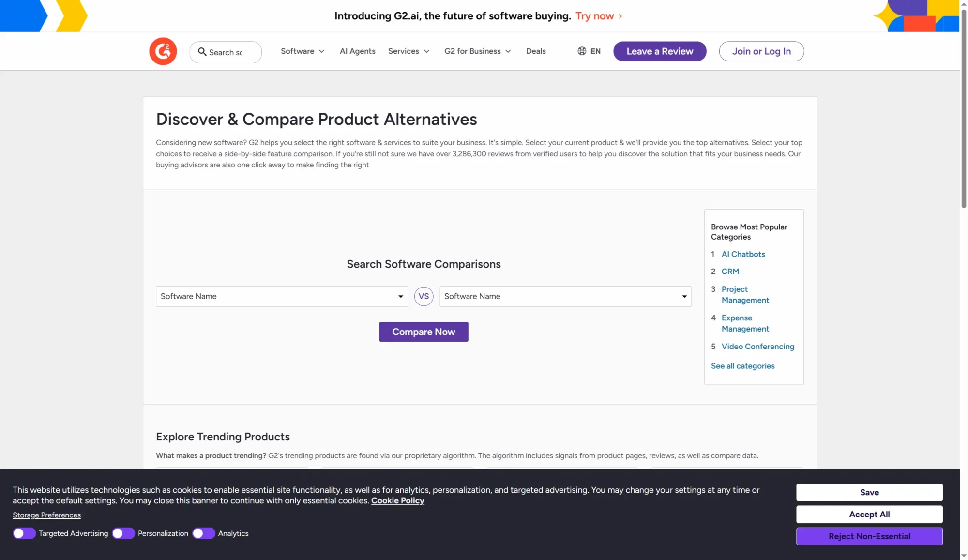Toggle Personalization cookie switch
Viewport: 968px width, 560px height.
123,533
